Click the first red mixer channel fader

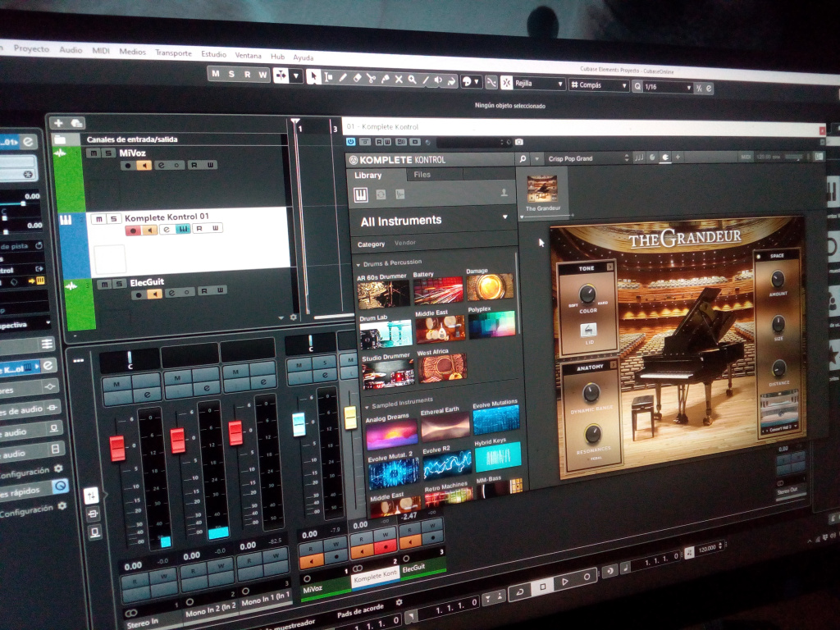coord(117,448)
